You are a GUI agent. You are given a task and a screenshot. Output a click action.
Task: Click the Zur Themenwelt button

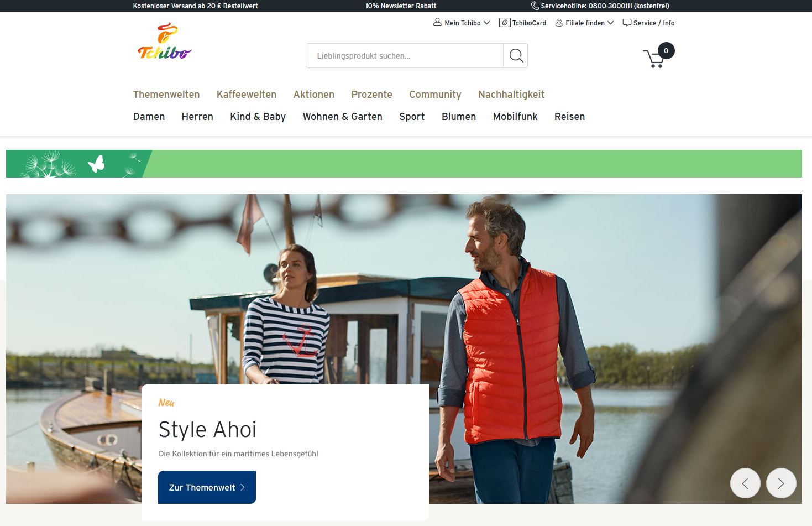tap(207, 487)
